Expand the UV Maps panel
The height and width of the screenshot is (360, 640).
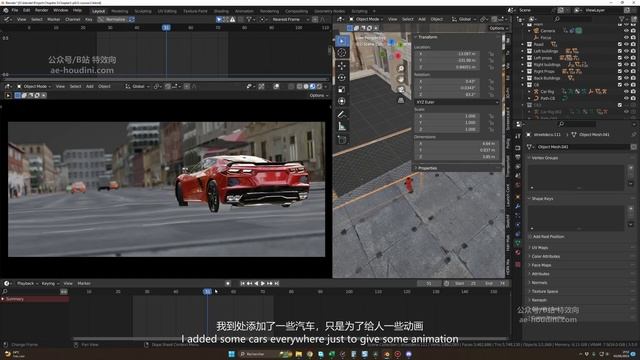(x=539, y=248)
